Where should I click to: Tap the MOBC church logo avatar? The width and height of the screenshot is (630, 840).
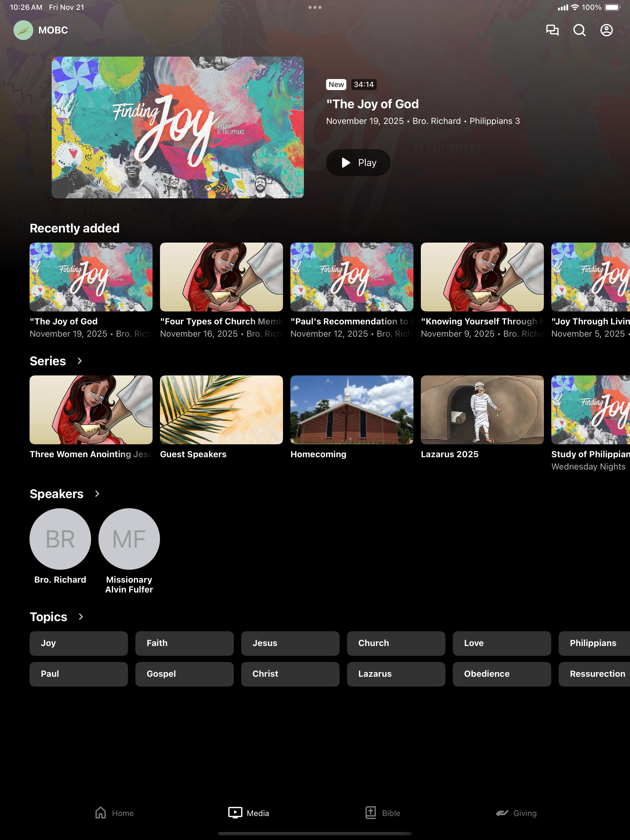(x=23, y=30)
